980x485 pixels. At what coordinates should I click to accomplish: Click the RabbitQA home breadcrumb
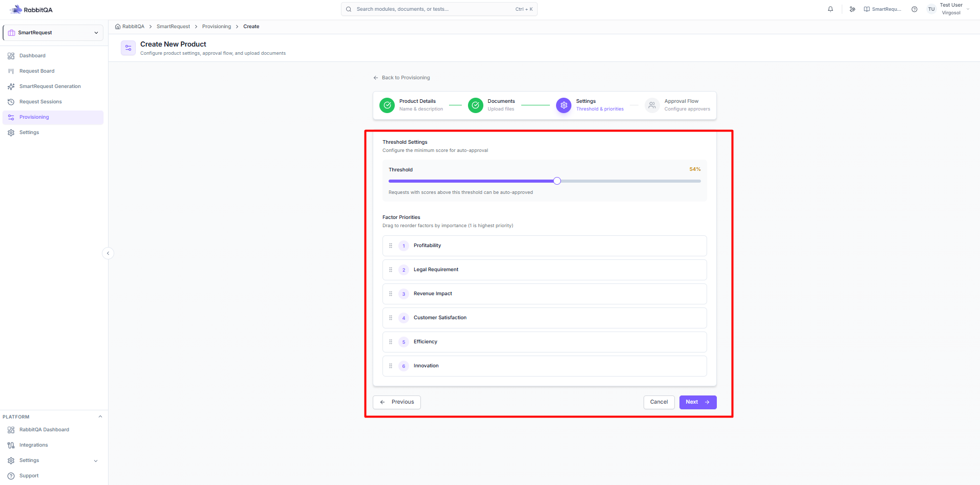point(130,27)
